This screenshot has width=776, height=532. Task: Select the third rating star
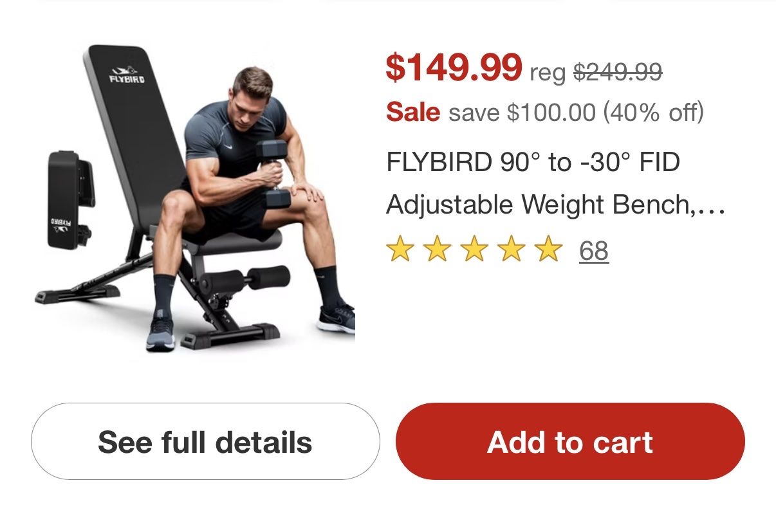(474, 250)
